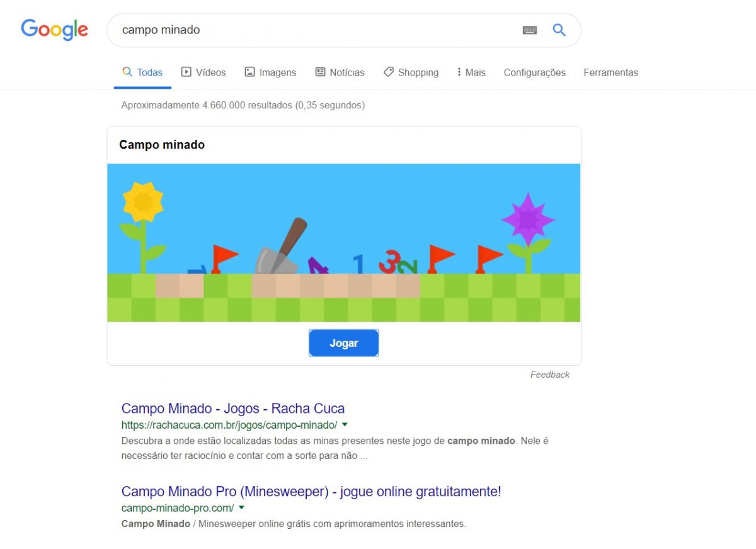
Task: Click the "Campo minado" card heading
Action: coord(162,145)
